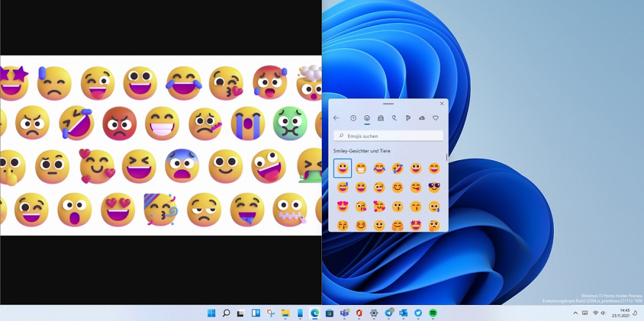
Task: Open taskbar Search
Action: coord(226,313)
